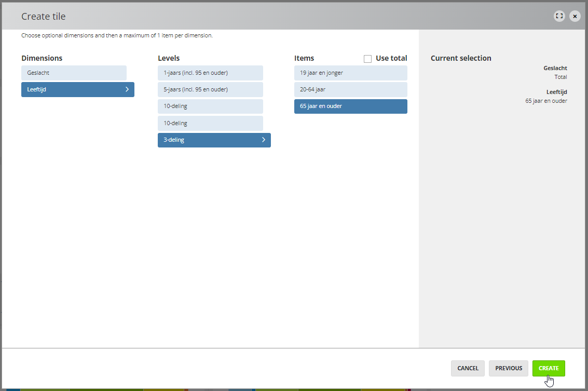Choose the 5-jaars (incl. 95 en ouder) level
588x391 pixels.
point(210,90)
